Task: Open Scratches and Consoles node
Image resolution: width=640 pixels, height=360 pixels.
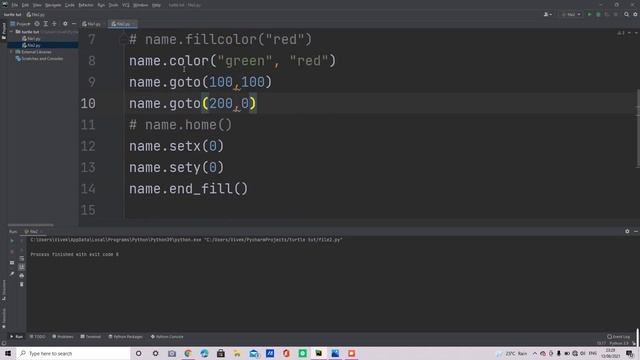Action: click(39, 59)
